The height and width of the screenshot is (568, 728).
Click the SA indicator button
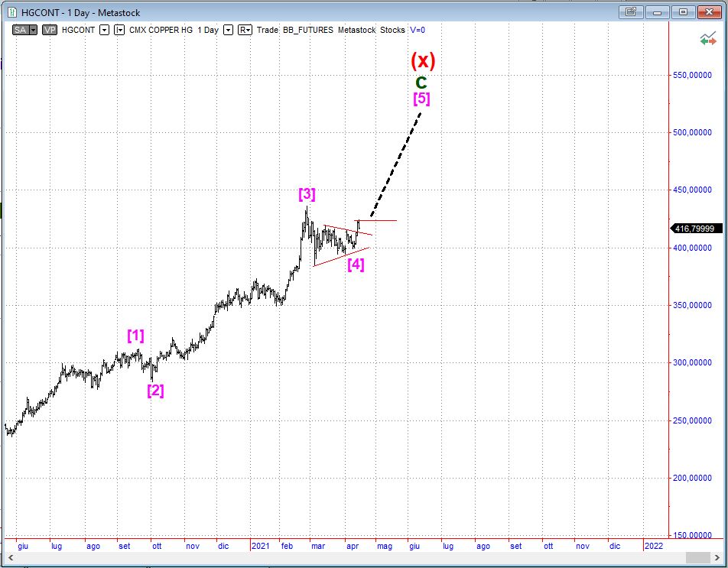21,30
